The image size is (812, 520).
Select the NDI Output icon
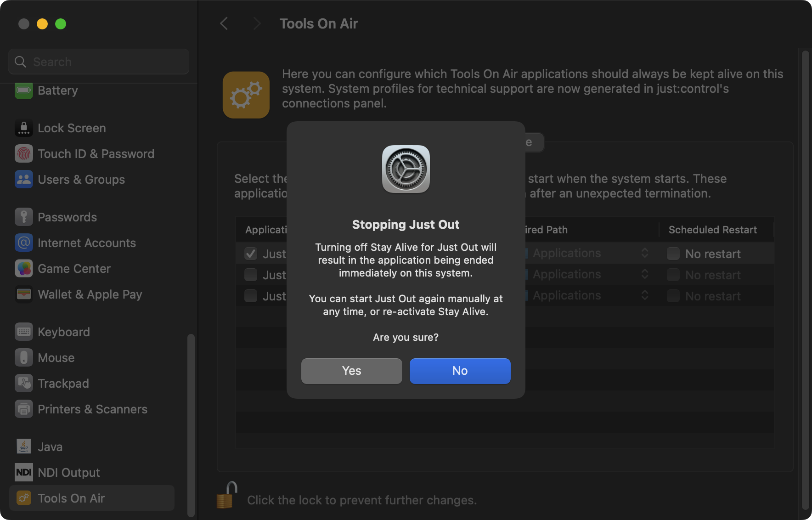click(24, 473)
